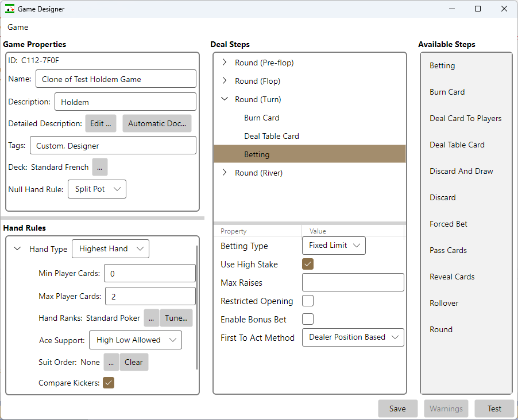Viewport: 518px width, 420px height.
Task: Click the Min Player Cards field
Action: [150, 273]
